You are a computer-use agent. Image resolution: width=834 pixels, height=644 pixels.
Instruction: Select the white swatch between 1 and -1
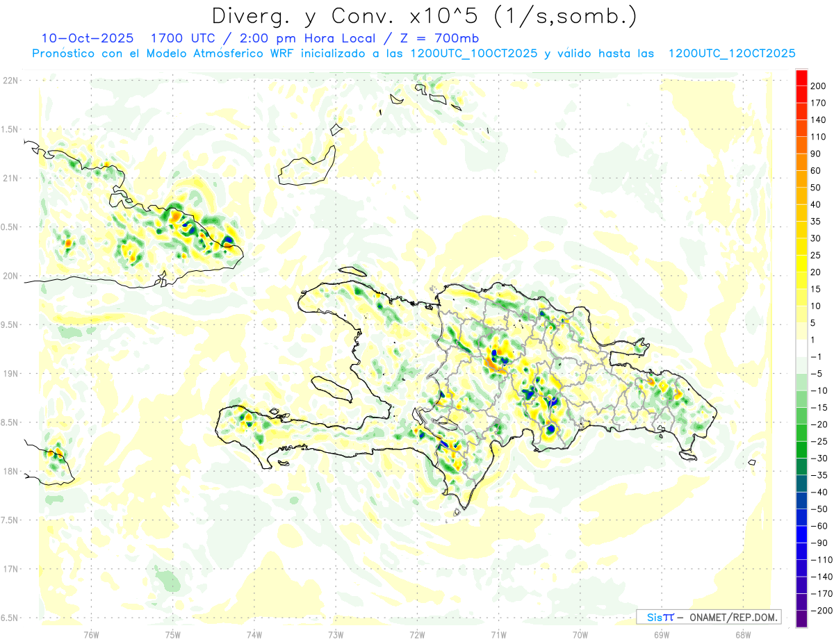(x=801, y=348)
